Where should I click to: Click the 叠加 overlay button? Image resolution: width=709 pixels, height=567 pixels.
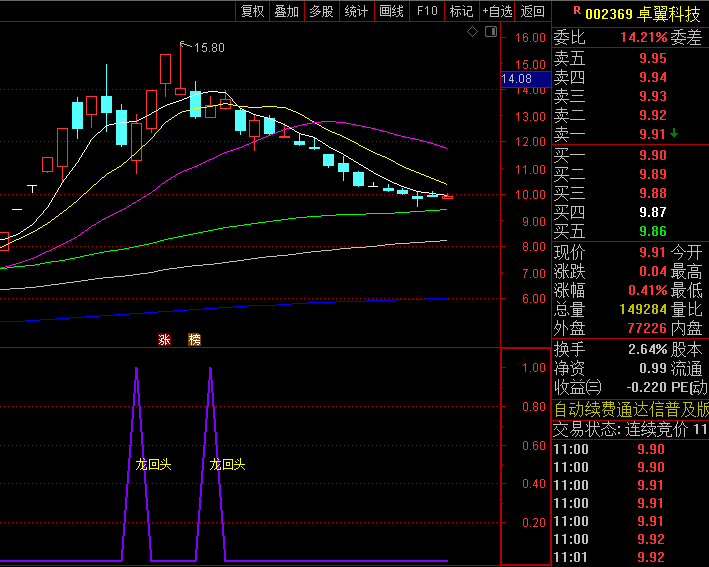click(286, 11)
